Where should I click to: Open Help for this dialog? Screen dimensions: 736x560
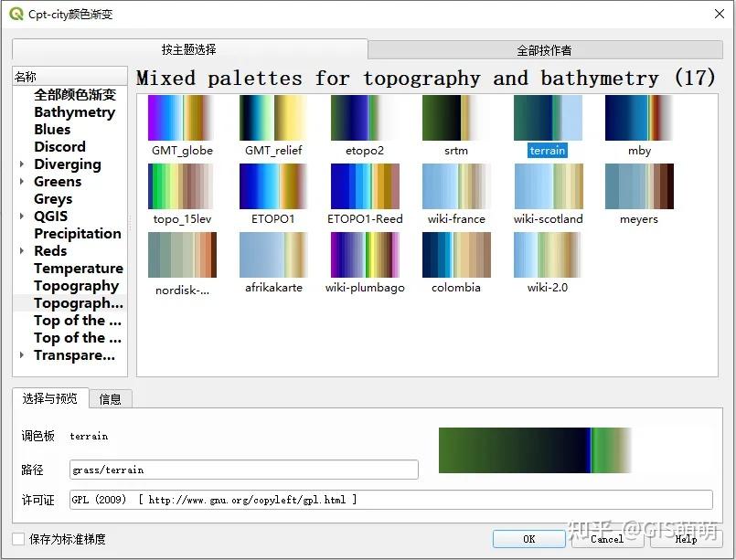(x=686, y=539)
